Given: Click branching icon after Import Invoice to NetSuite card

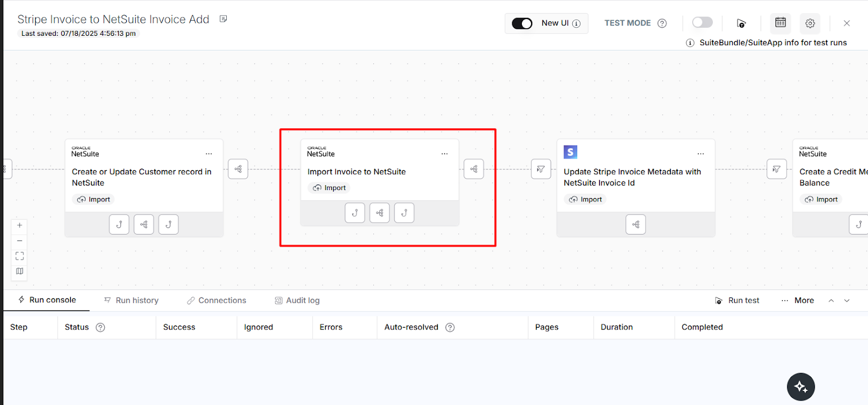Looking at the screenshot, I should coord(474,169).
